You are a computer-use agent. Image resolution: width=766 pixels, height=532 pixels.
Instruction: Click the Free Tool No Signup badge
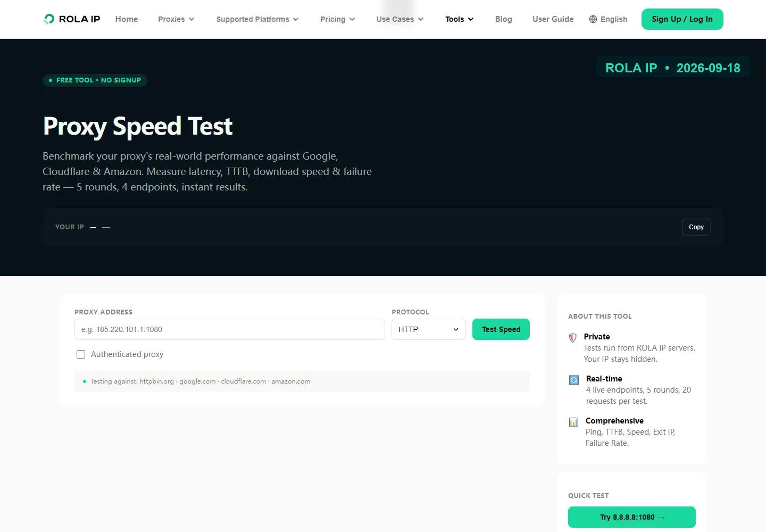95,80
